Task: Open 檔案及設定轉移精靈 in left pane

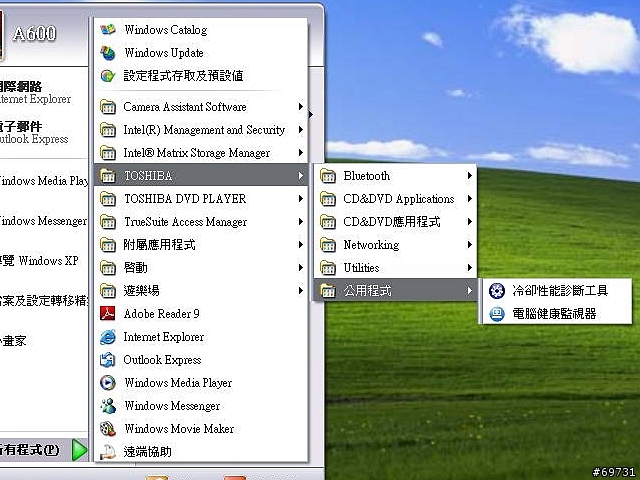Action: (x=44, y=300)
